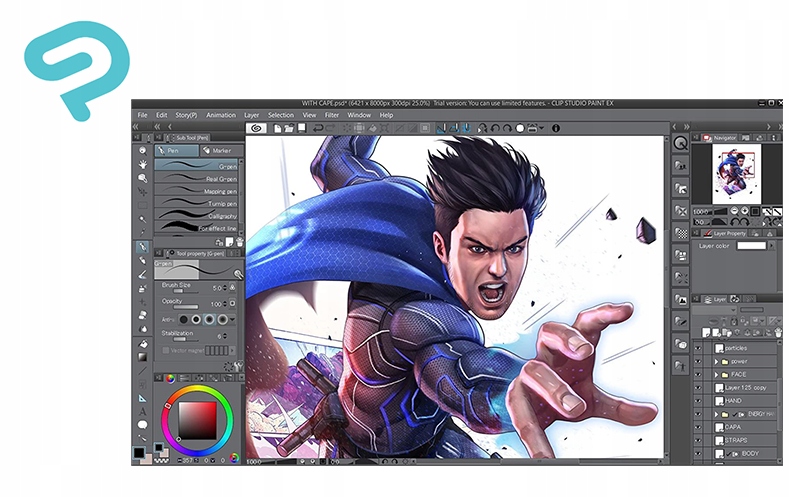This screenshot has width=810, height=497.
Task: Enable the Vector magnet checkbox
Action: point(165,351)
